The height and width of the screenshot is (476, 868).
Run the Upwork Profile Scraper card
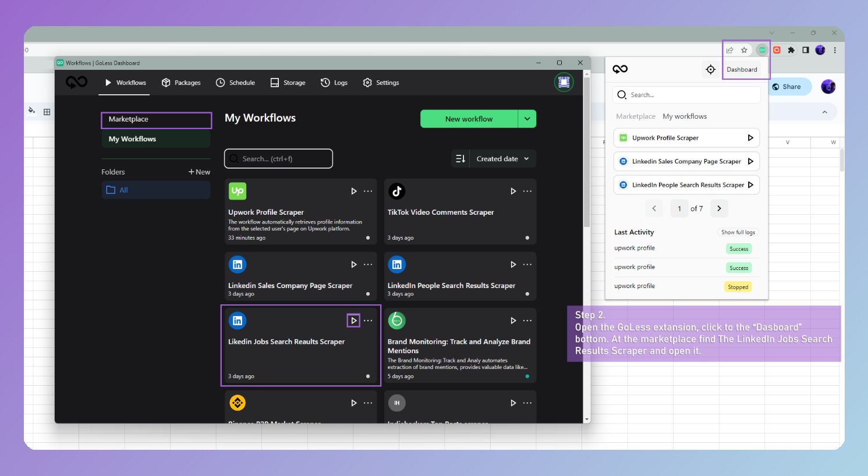pyautogui.click(x=353, y=191)
